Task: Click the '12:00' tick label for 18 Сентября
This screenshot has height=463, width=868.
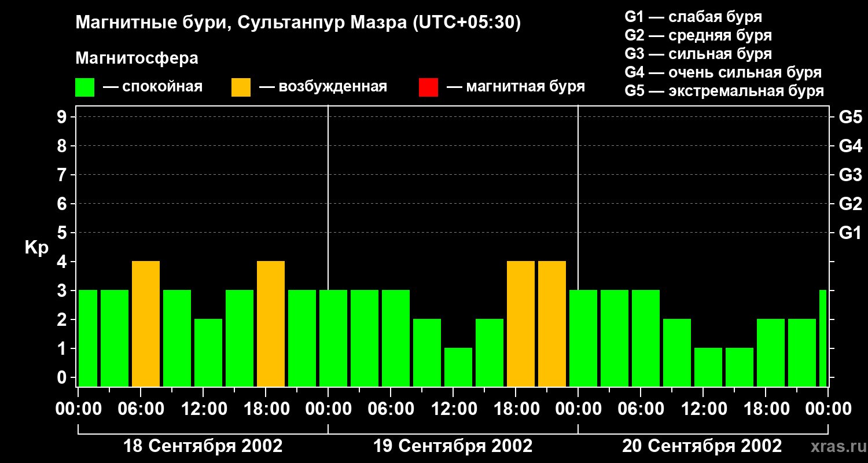Action: point(203,409)
